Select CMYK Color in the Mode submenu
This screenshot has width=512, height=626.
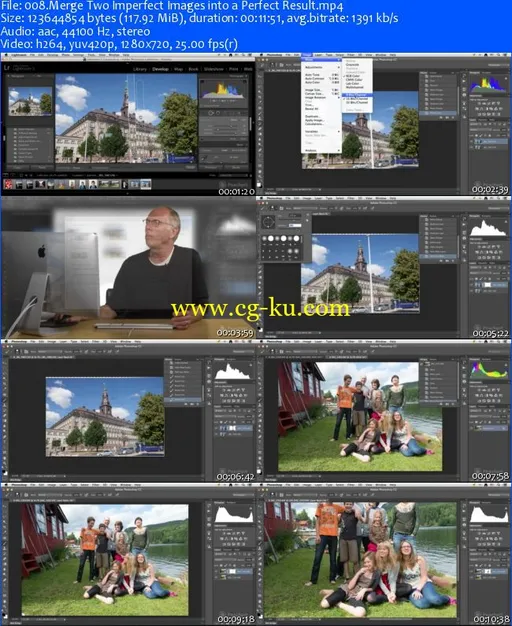coord(357,79)
